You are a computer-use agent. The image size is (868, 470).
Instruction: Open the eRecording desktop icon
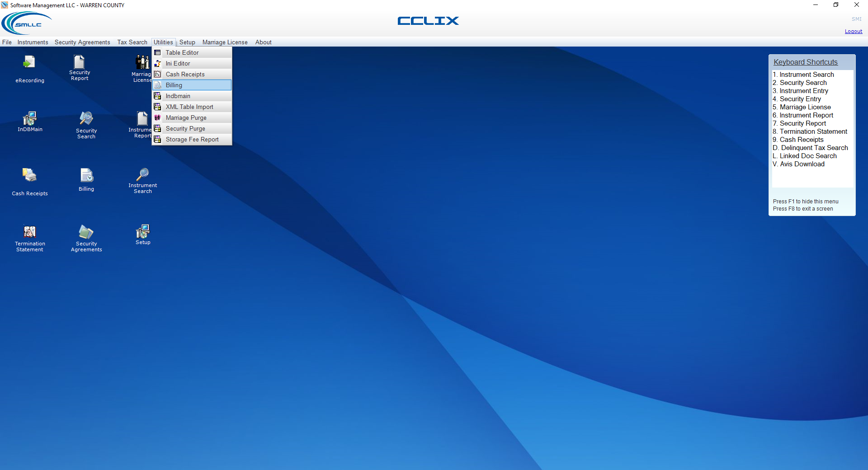coord(29,69)
